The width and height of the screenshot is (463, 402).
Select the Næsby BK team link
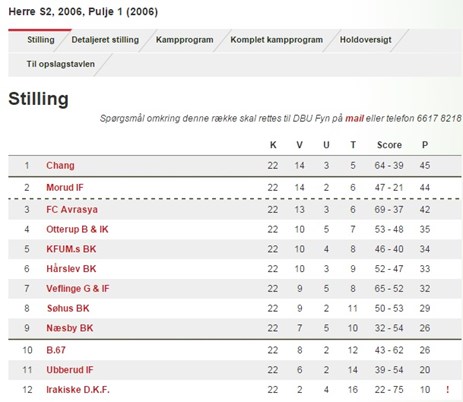coord(70,328)
